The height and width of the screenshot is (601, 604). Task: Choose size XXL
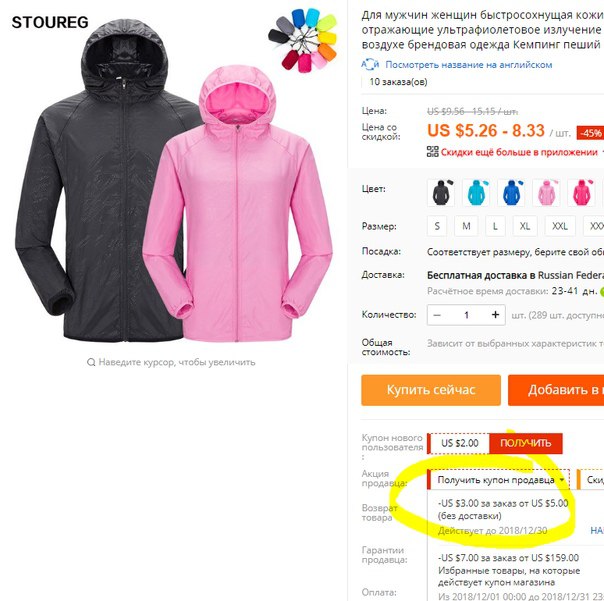tap(560, 226)
